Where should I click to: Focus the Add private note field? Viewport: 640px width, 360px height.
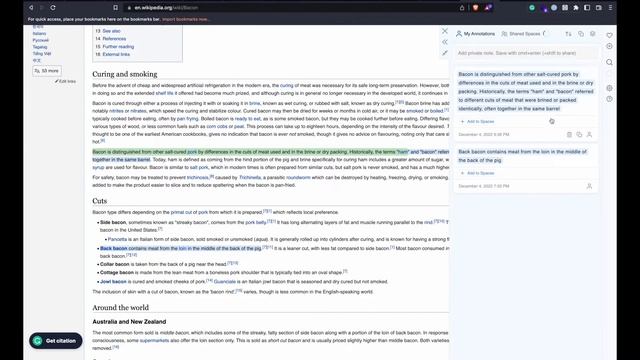[526, 53]
